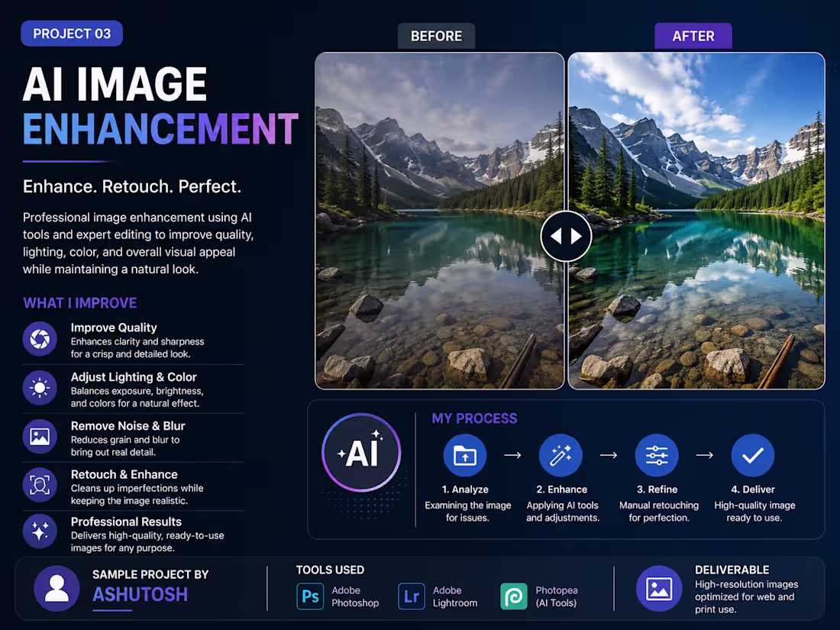This screenshot has height=630, width=840.
Task: Click 'Applying AI tools and adjustments.' text
Action: coord(563,511)
